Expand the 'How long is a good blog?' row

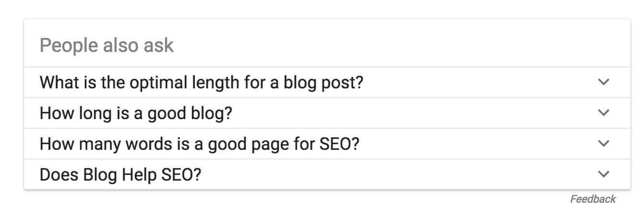coord(326,113)
